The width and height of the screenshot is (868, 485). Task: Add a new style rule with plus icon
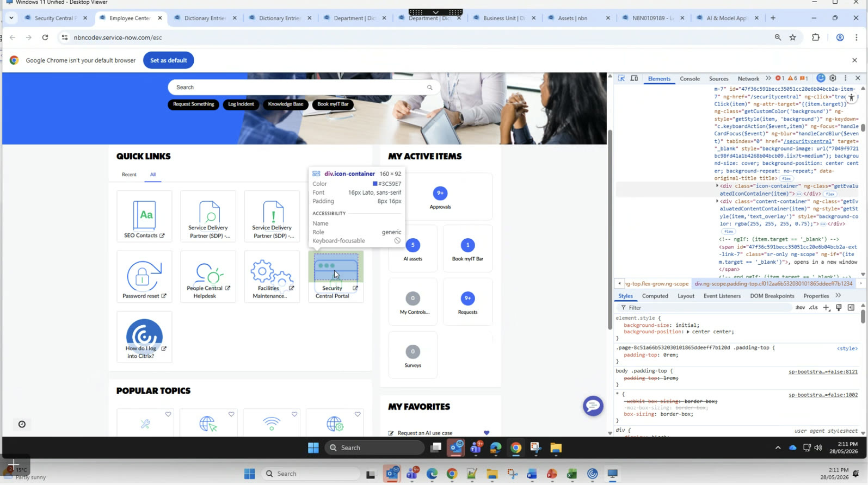pos(826,308)
